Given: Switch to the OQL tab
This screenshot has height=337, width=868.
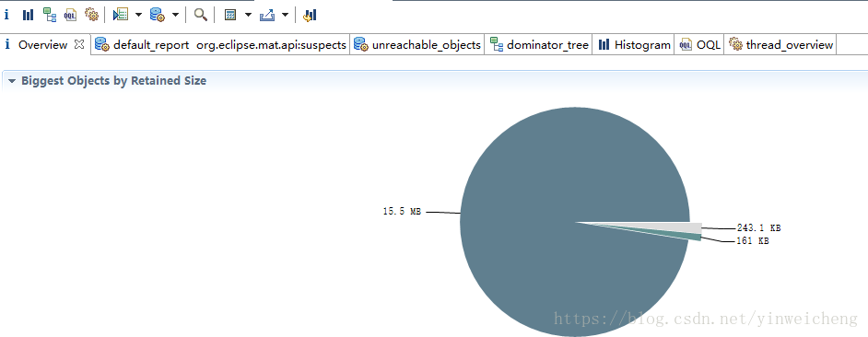Looking at the screenshot, I should pyautogui.click(x=699, y=45).
